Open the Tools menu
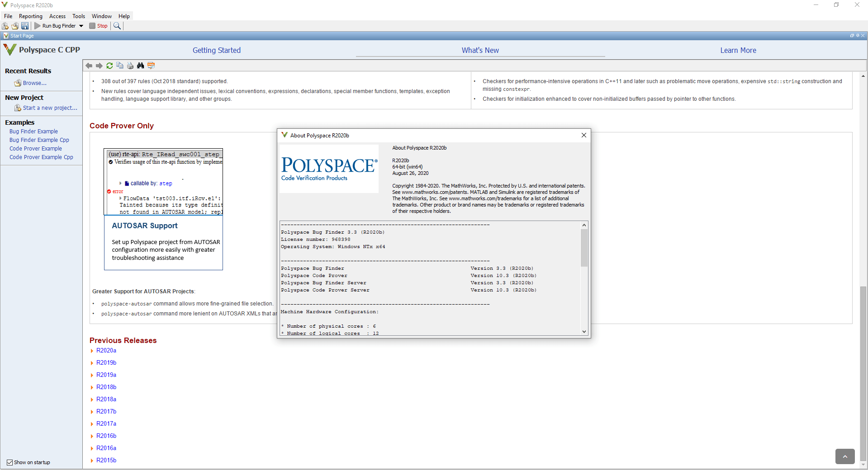The width and height of the screenshot is (868, 470). pyautogui.click(x=79, y=16)
